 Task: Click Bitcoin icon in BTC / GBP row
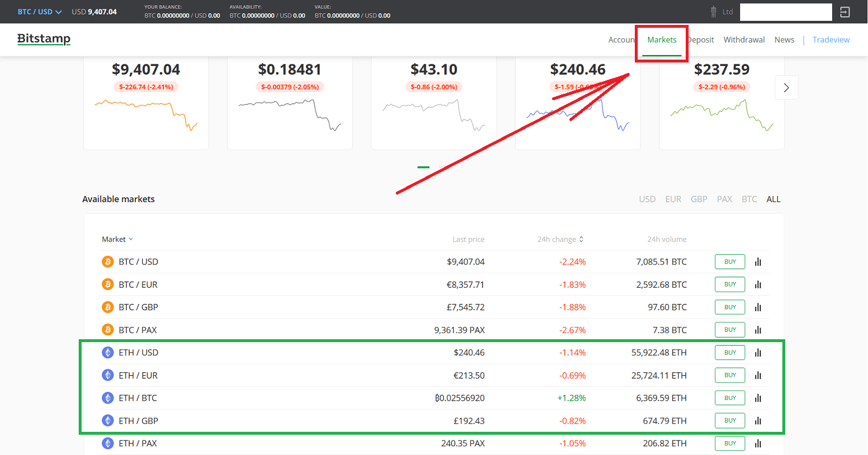[x=108, y=307]
